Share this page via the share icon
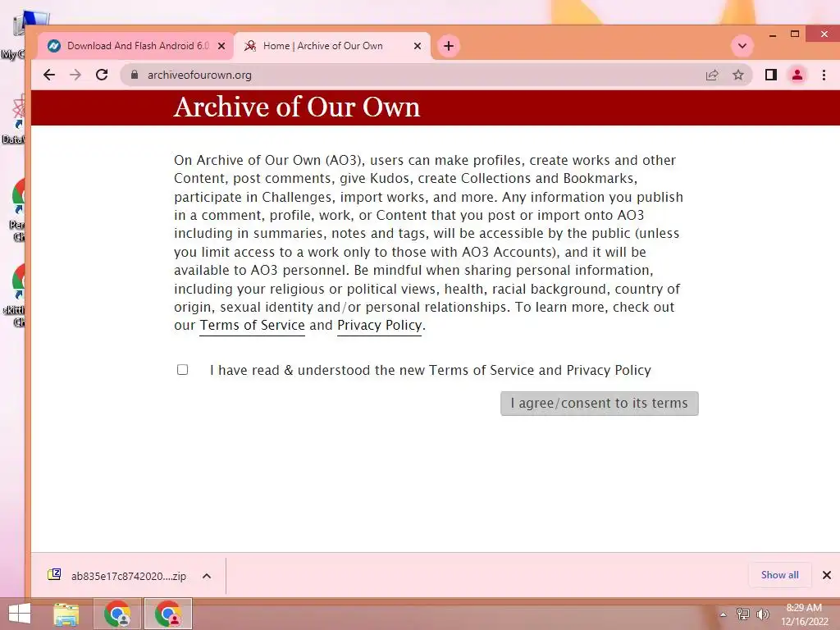The image size is (840, 630). [x=712, y=75]
